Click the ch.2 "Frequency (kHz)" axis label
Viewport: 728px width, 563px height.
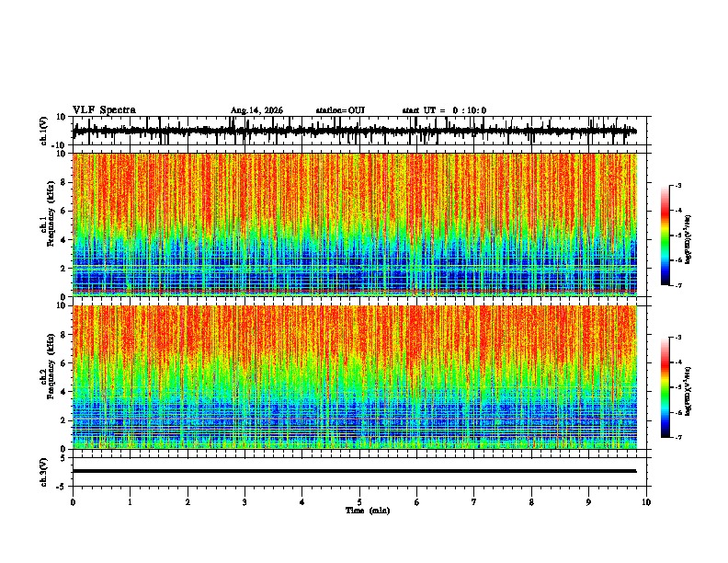click(x=51, y=365)
